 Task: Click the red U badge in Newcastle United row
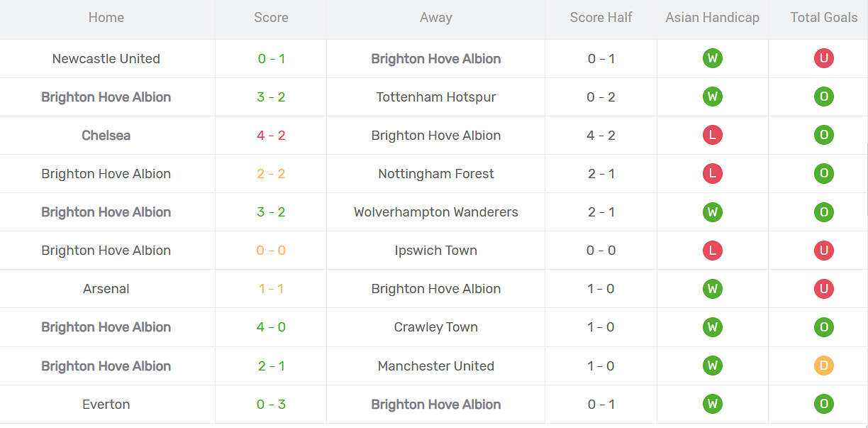coord(823,59)
